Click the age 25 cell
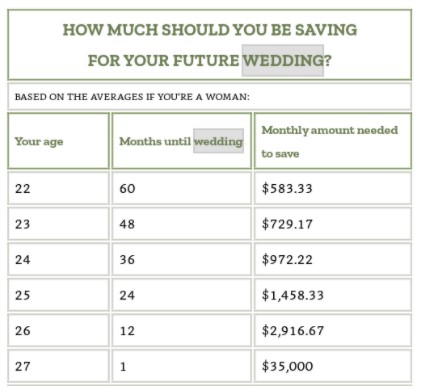The width and height of the screenshot is (422, 392). (58, 295)
